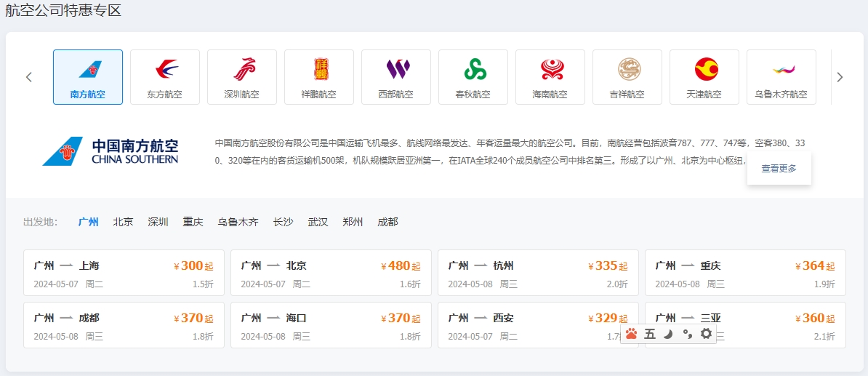This screenshot has width=868, height=376.
Task: Switch departure city to 乌鲁木齐
Action: (x=238, y=222)
